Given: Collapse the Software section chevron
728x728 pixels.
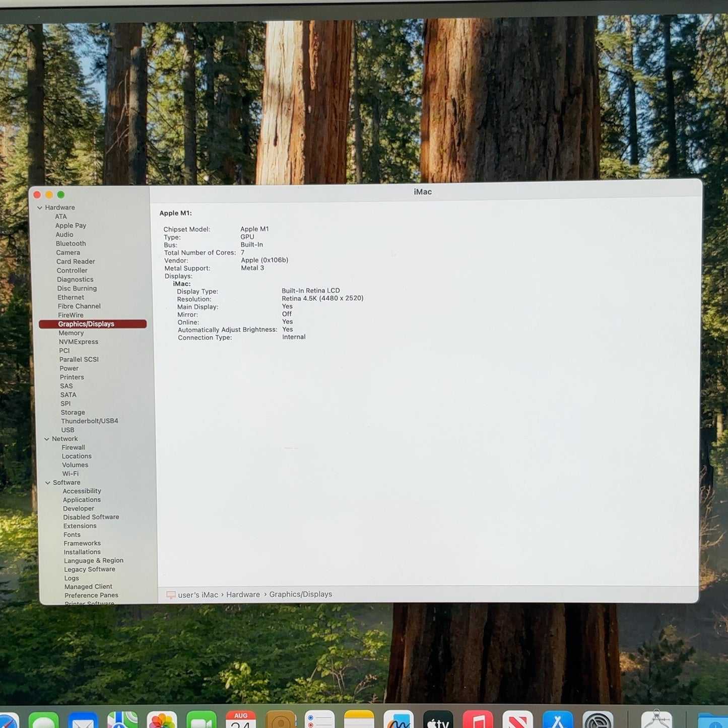Looking at the screenshot, I should [48, 483].
